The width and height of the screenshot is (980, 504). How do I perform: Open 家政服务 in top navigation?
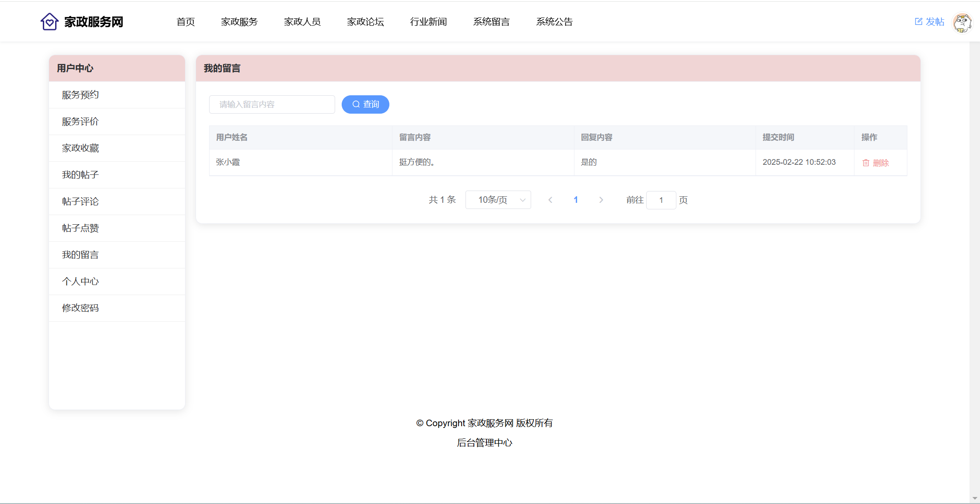239,22
